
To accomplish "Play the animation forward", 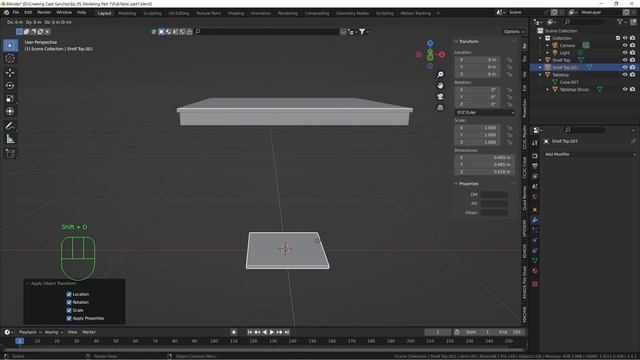I will (272, 332).
